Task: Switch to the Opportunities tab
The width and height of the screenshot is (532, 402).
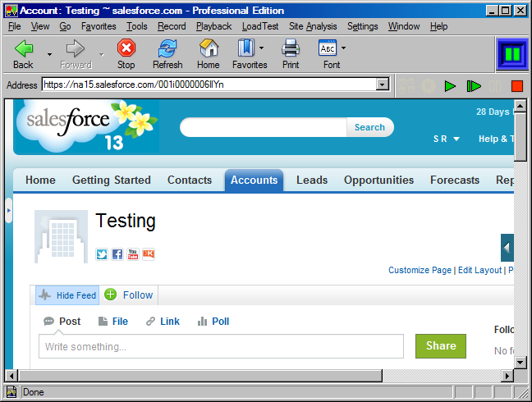Action: [x=378, y=180]
